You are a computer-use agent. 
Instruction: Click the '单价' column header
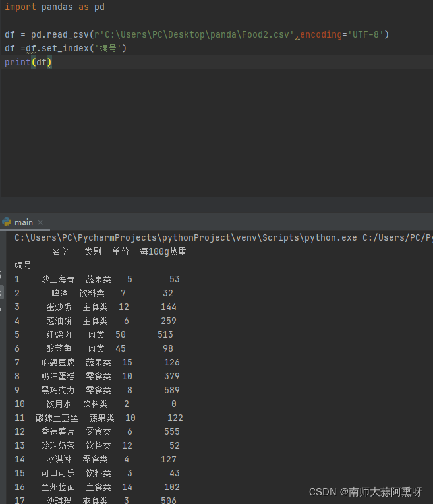(121, 251)
